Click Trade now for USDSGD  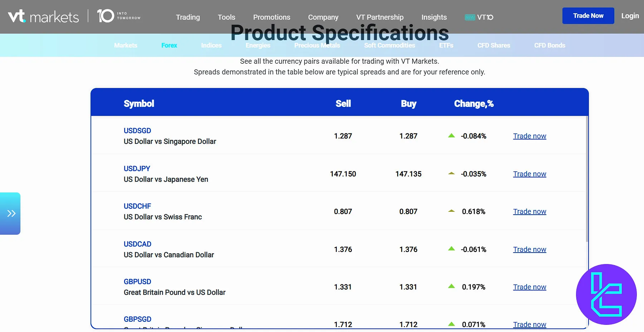(x=530, y=136)
